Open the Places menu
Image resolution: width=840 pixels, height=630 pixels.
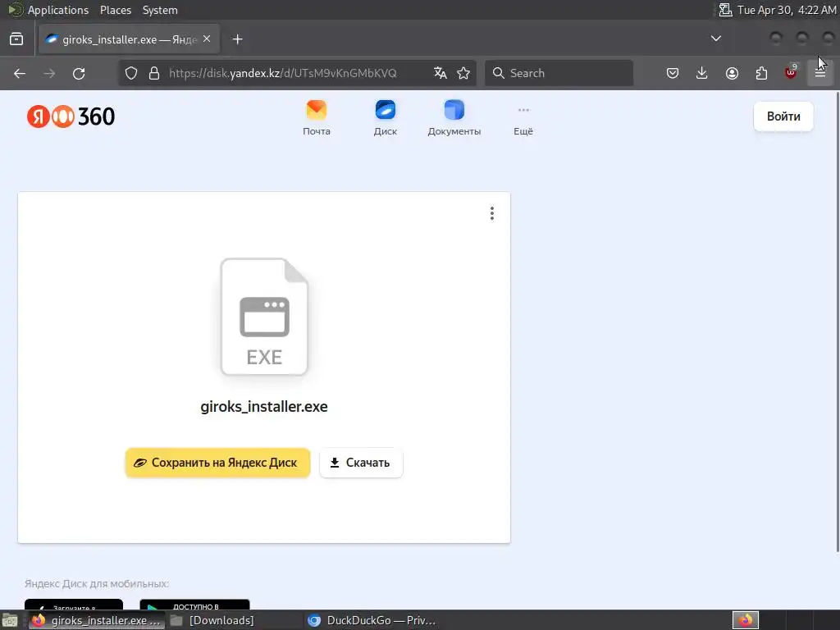pos(115,10)
